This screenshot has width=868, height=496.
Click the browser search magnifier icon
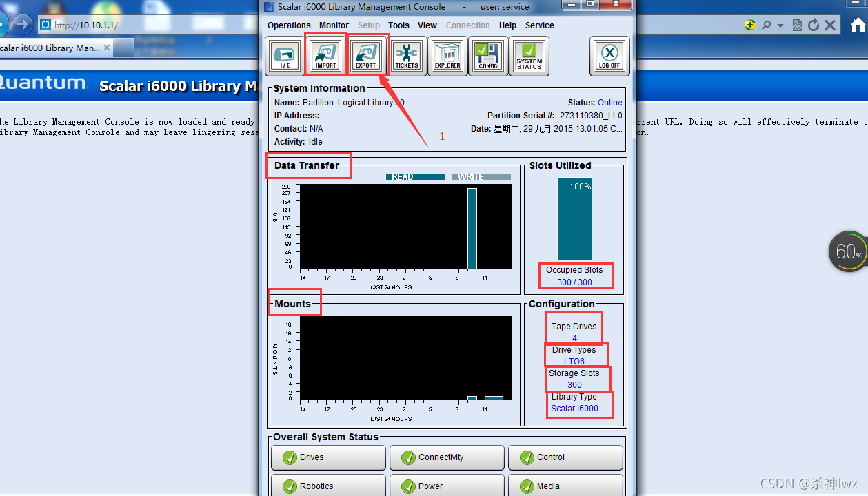[766, 25]
